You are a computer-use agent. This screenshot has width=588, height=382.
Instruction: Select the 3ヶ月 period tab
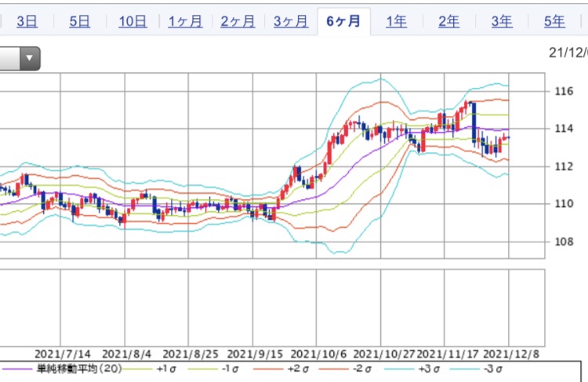click(x=291, y=22)
